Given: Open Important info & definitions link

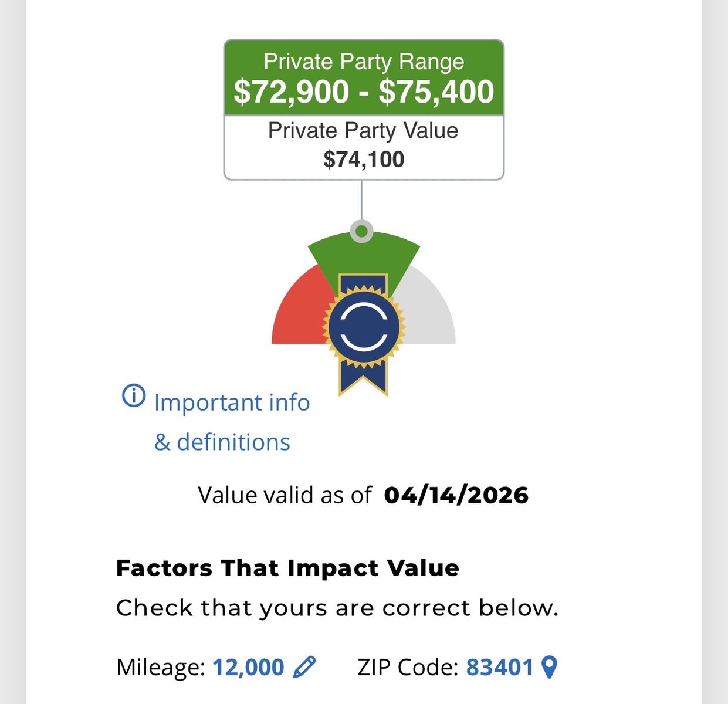Looking at the screenshot, I should coord(231,404).
